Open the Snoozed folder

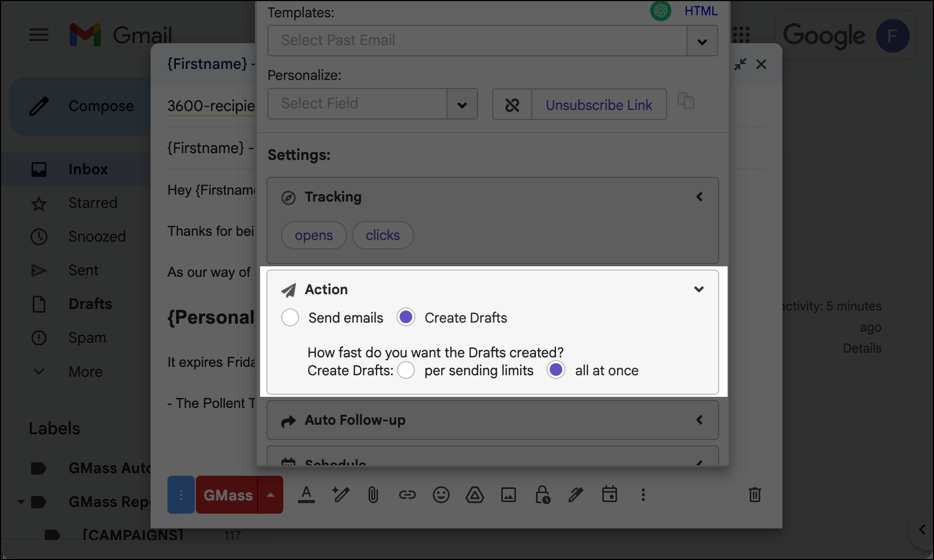(x=97, y=237)
